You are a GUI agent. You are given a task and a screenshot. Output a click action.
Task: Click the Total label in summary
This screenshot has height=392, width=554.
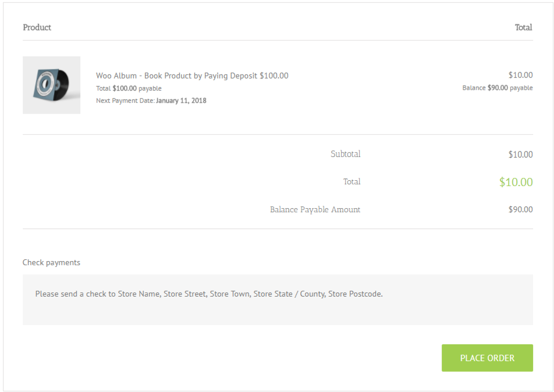point(351,182)
